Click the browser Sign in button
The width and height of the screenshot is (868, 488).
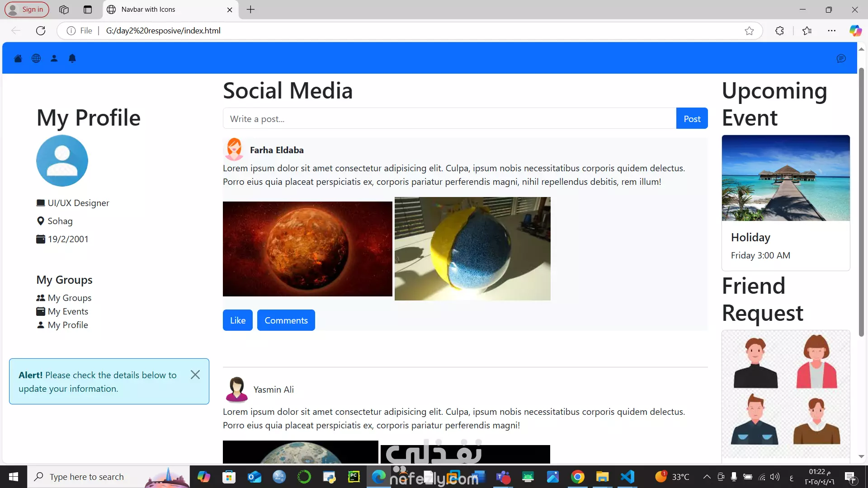click(x=27, y=9)
